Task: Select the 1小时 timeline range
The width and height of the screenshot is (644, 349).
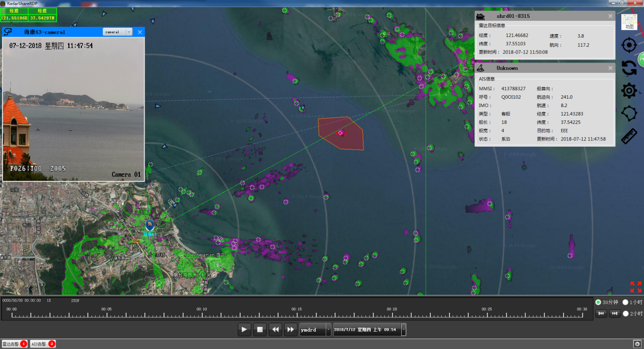Action: (626, 302)
